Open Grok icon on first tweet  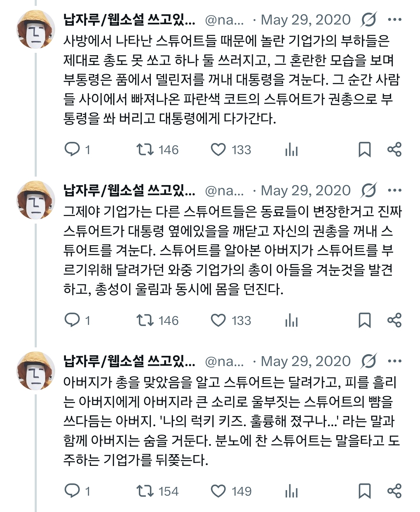pyautogui.click(x=369, y=20)
